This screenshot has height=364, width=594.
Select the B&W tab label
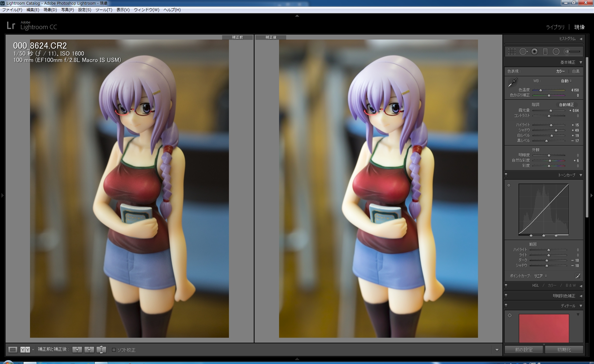pyautogui.click(x=571, y=286)
